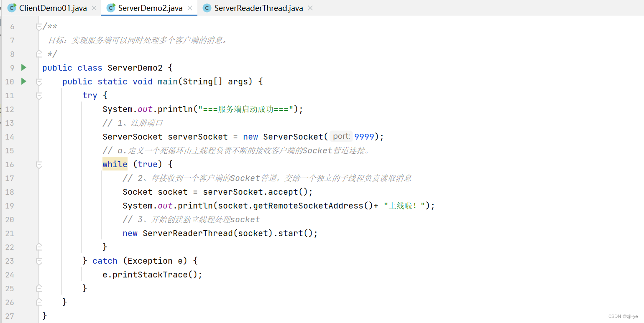
Task: Click e.printStackTrace() statement
Action: pos(152,275)
